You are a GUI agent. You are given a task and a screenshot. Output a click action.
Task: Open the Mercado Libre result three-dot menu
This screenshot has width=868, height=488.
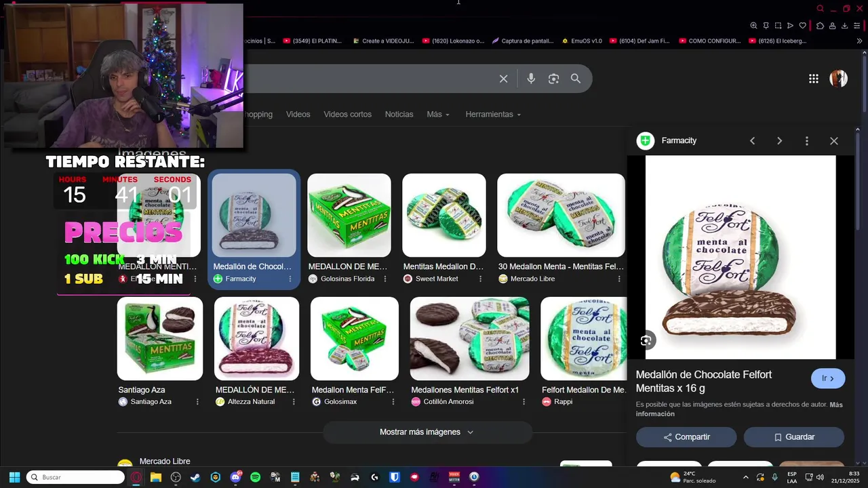619,279
